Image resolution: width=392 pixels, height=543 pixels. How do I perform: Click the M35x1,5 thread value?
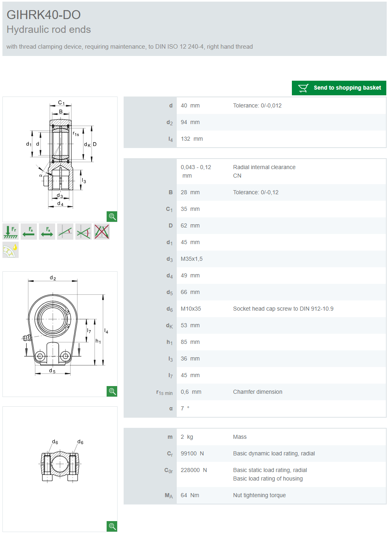tap(192, 259)
